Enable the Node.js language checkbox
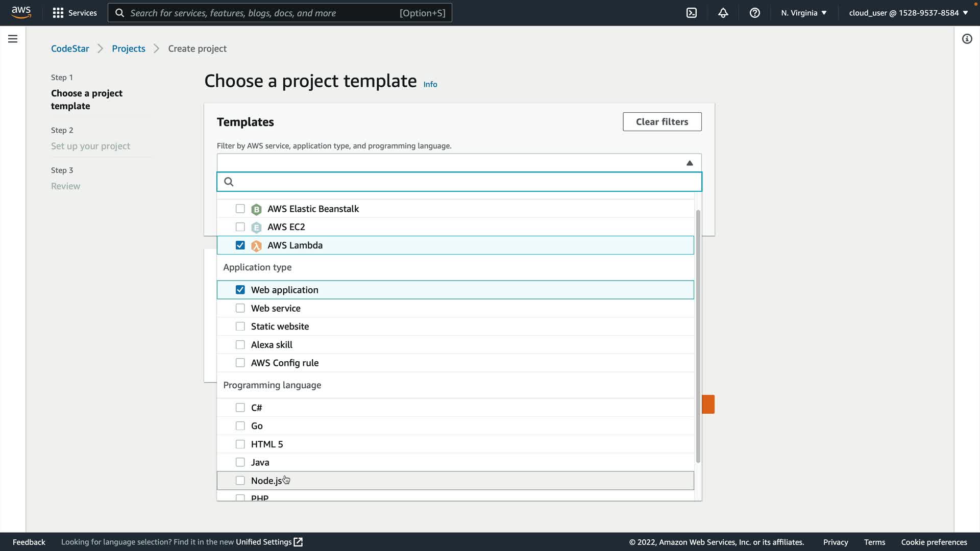Viewport: 980px width, 551px height. click(x=240, y=481)
